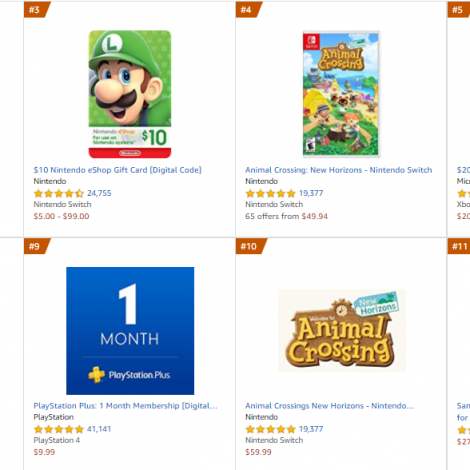Screen dimensions: 470x470
Task: Open 65 offers from $49.94
Action: 286,216
